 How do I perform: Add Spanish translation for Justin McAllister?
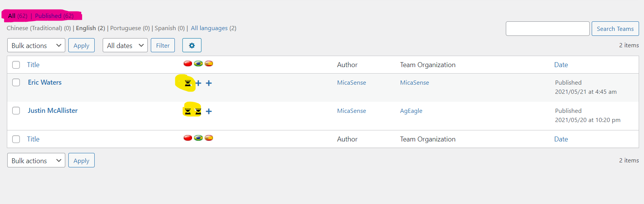coord(209,111)
